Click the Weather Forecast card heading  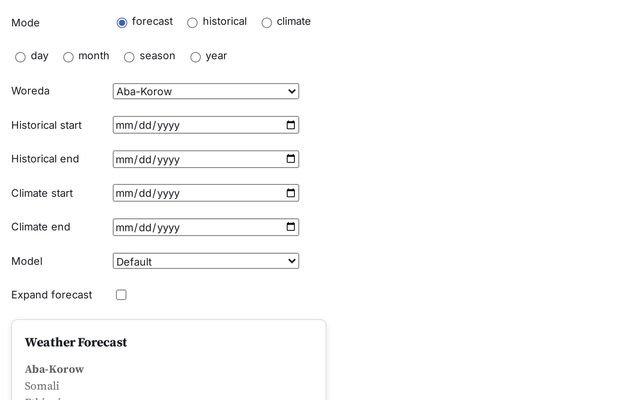pos(76,342)
